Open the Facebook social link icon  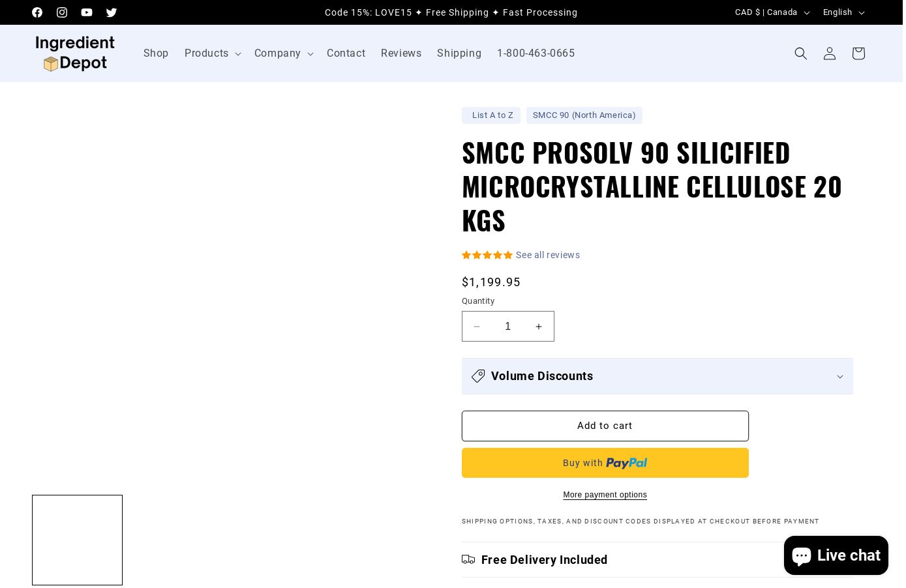point(37,12)
